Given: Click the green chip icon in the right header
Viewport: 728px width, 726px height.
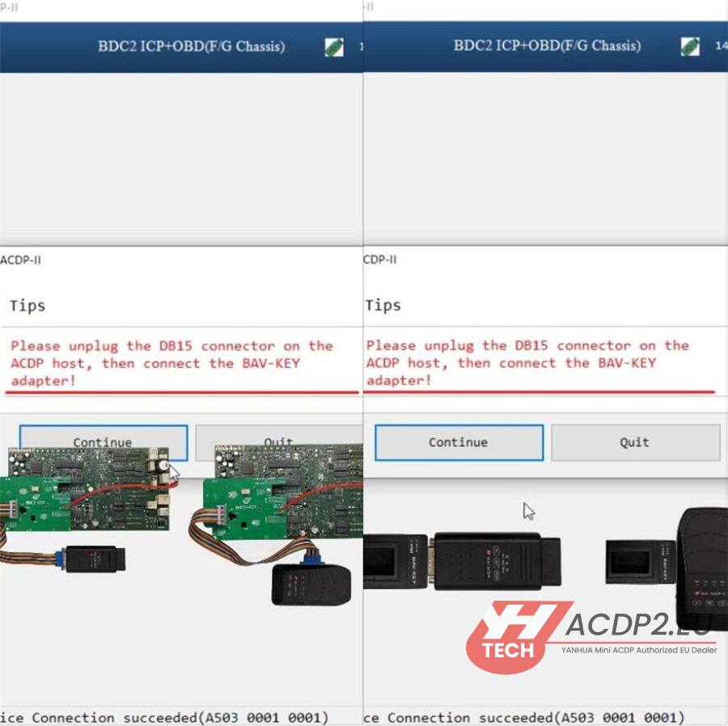Looking at the screenshot, I should [690, 47].
